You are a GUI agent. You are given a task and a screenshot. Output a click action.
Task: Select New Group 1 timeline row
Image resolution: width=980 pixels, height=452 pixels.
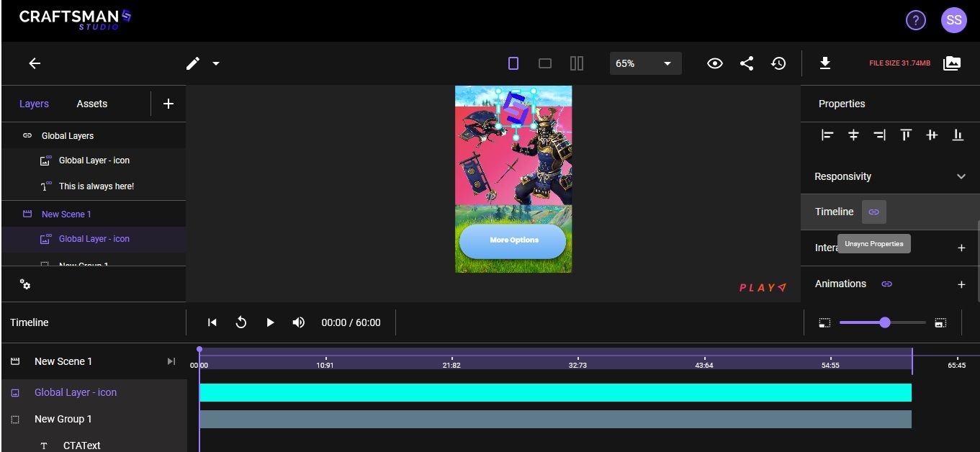pos(94,419)
